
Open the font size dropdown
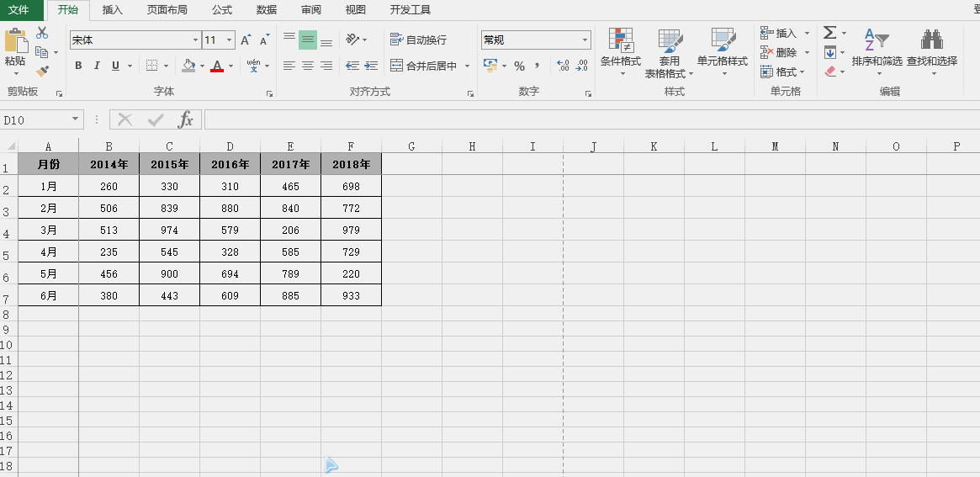(229, 40)
